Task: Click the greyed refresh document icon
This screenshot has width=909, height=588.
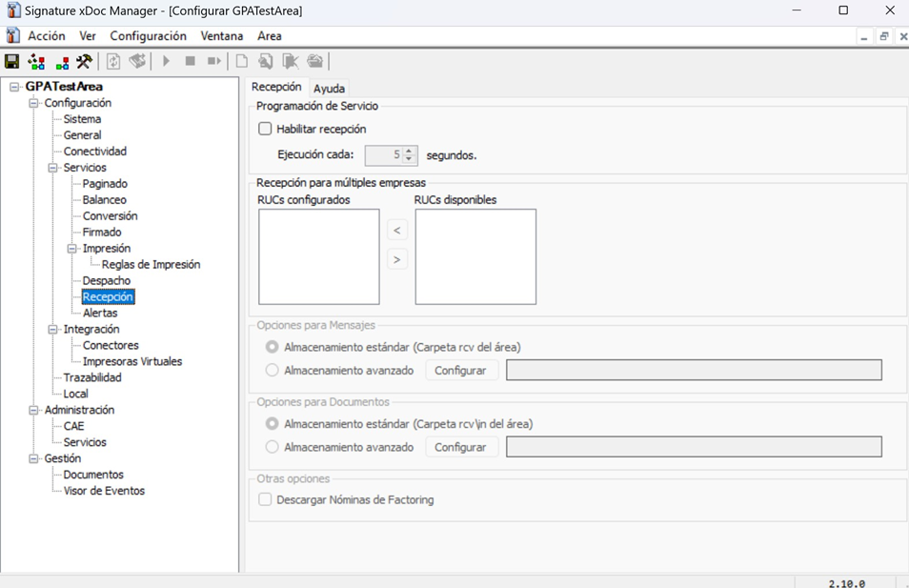Action: (113, 61)
